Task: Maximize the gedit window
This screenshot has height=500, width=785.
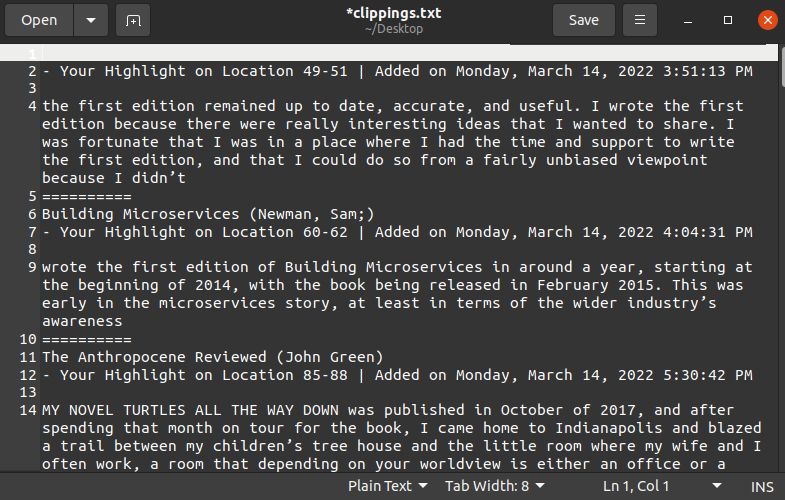Action: coord(728,20)
